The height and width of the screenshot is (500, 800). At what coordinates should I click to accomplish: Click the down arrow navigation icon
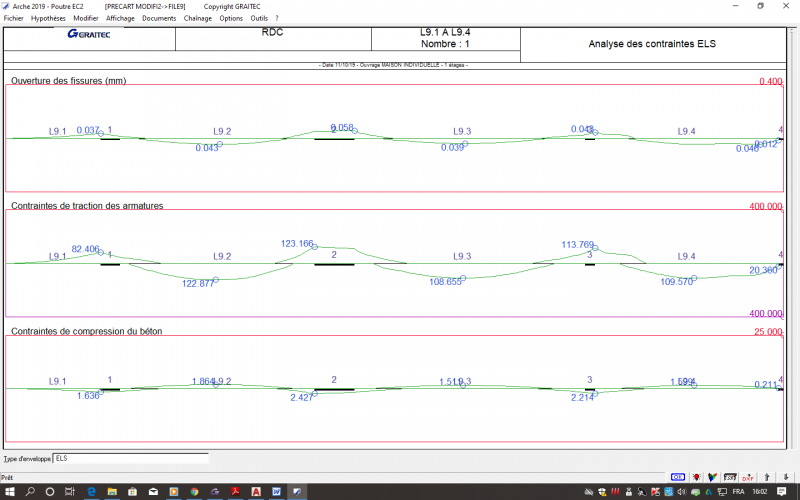[786, 477]
